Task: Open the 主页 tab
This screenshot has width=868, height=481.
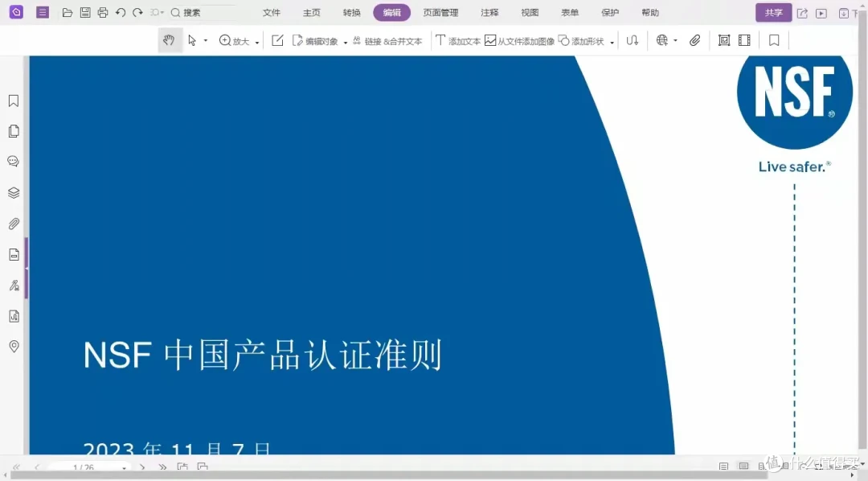Action: point(312,12)
